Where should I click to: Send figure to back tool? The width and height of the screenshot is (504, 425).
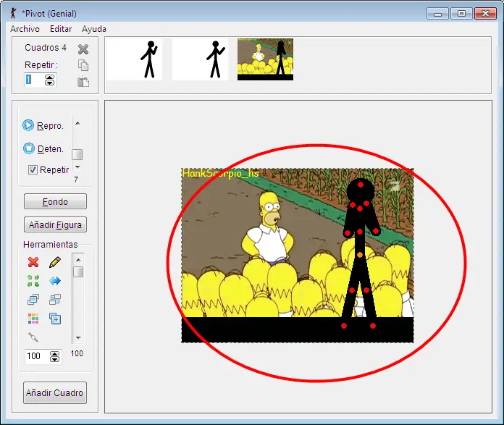[x=55, y=300]
